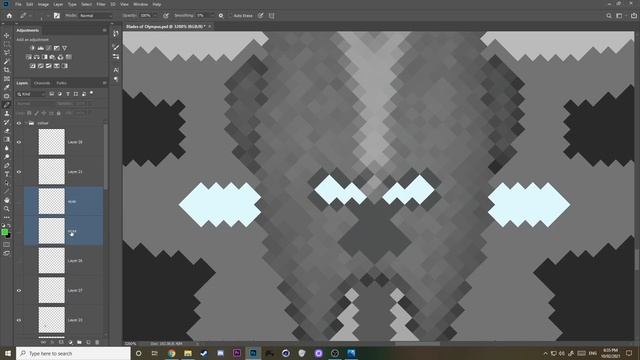Open the Search icon in options bar
The width and height of the screenshot is (640, 360).
point(609,16)
